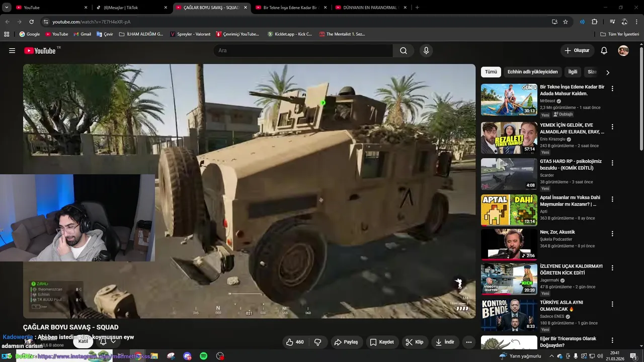
Task: Click the taskbar clock 20:41
Action: coord(615,356)
